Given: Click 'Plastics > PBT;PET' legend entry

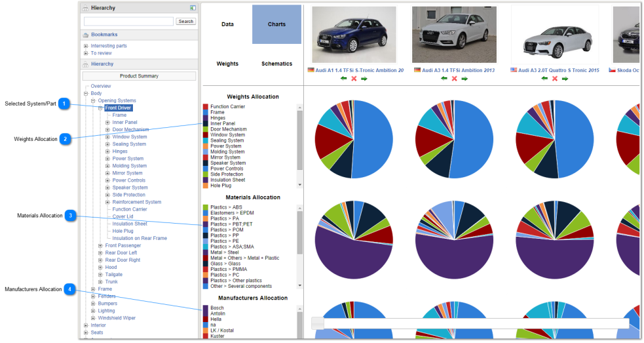Looking at the screenshot, I should click(x=232, y=224).
